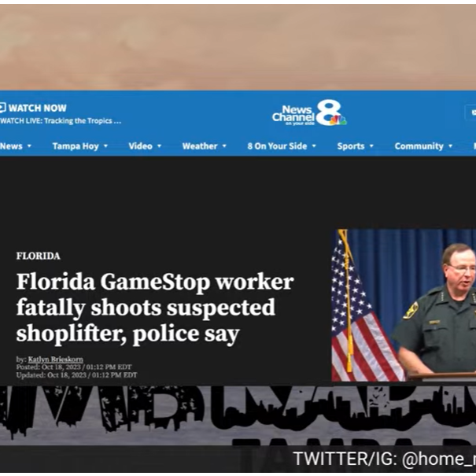Expand the Weather dropdown arrow
The width and height of the screenshot is (476, 476).
click(x=224, y=146)
